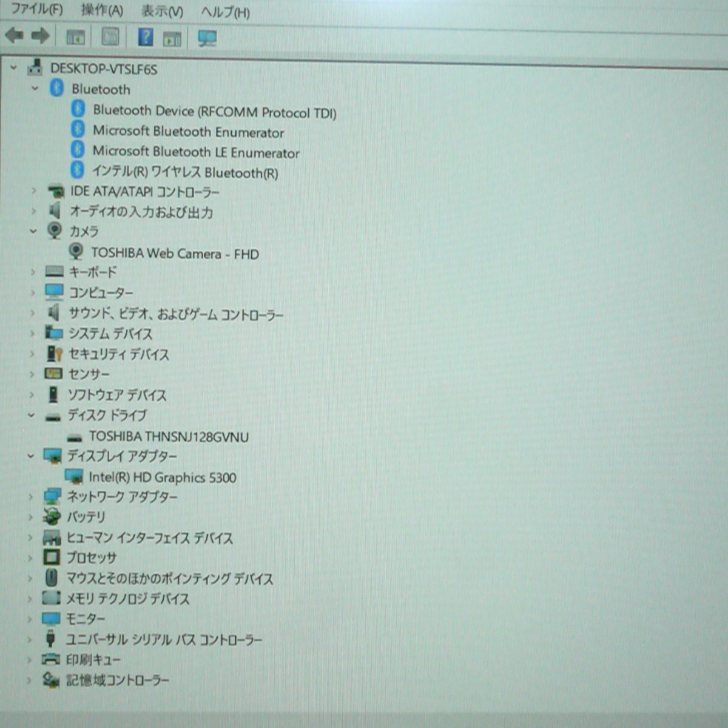Click the show/hide console tree toolbar icon
Image resolution: width=728 pixels, height=728 pixels.
pyautogui.click(x=75, y=37)
